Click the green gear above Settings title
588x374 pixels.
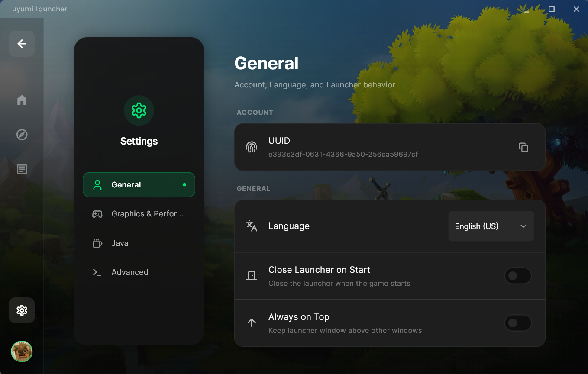click(x=139, y=110)
